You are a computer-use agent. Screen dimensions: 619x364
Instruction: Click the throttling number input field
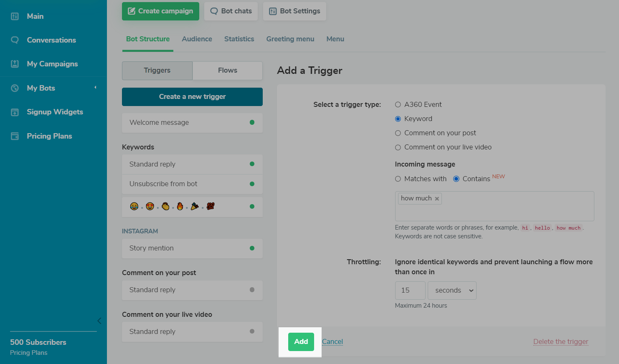click(410, 291)
